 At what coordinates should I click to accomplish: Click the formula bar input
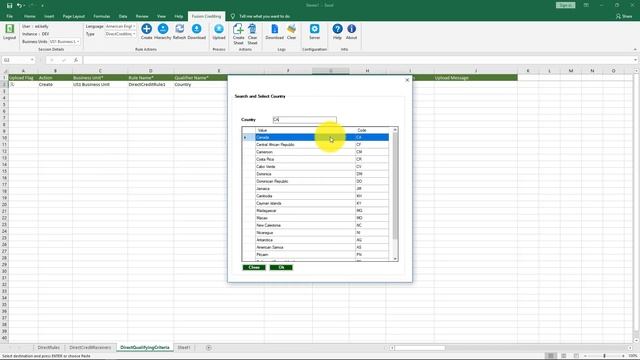coord(358,60)
